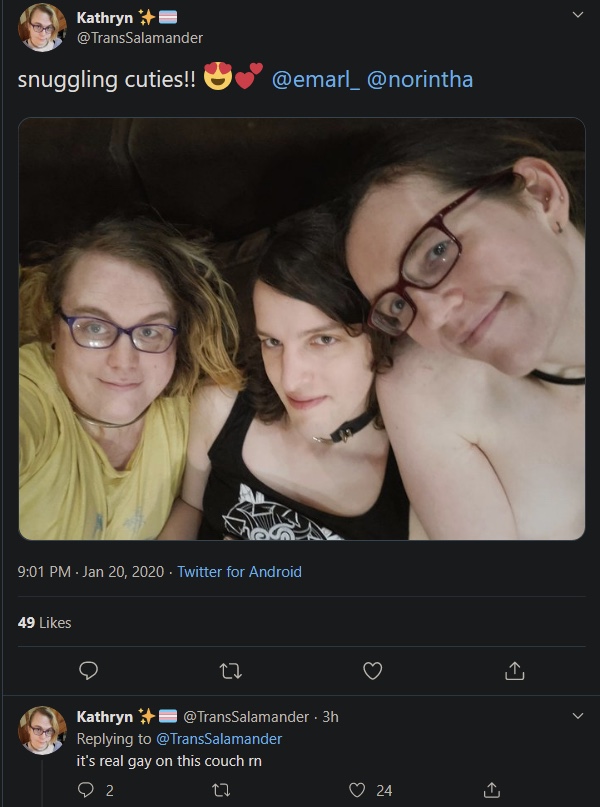Open the @norintha mention link
The image size is (600, 807).
point(420,80)
